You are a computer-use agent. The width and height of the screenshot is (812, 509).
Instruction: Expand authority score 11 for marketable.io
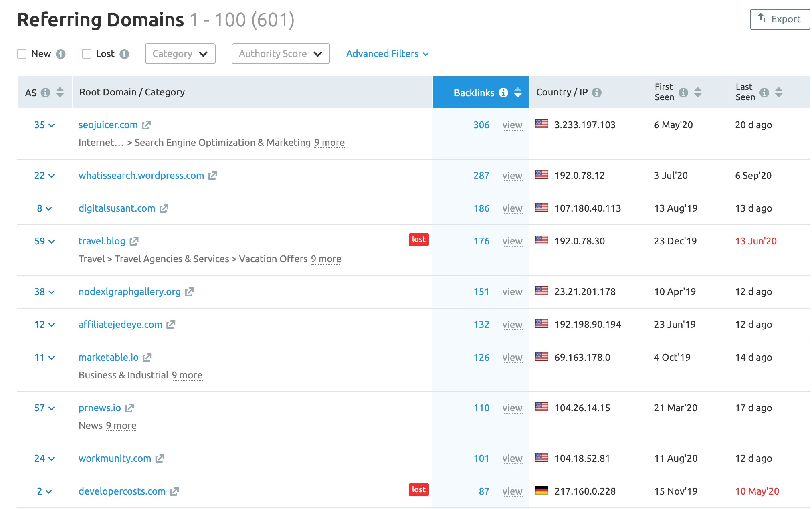coord(44,358)
